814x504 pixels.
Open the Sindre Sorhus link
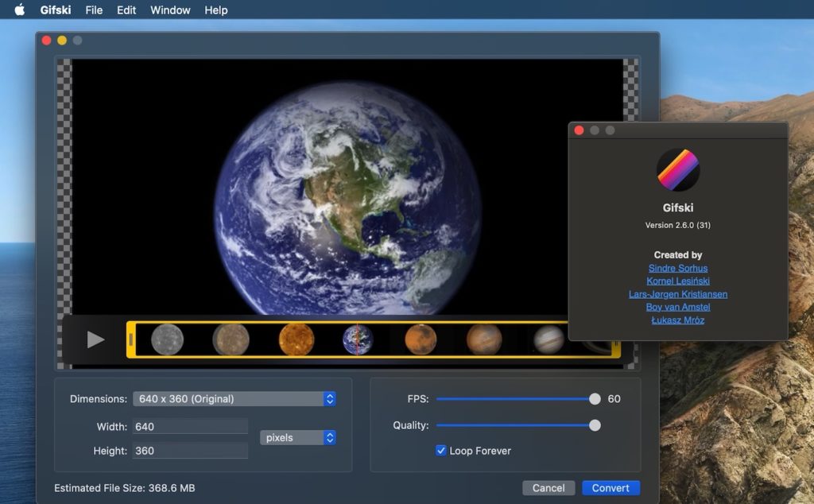tap(677, 269)
